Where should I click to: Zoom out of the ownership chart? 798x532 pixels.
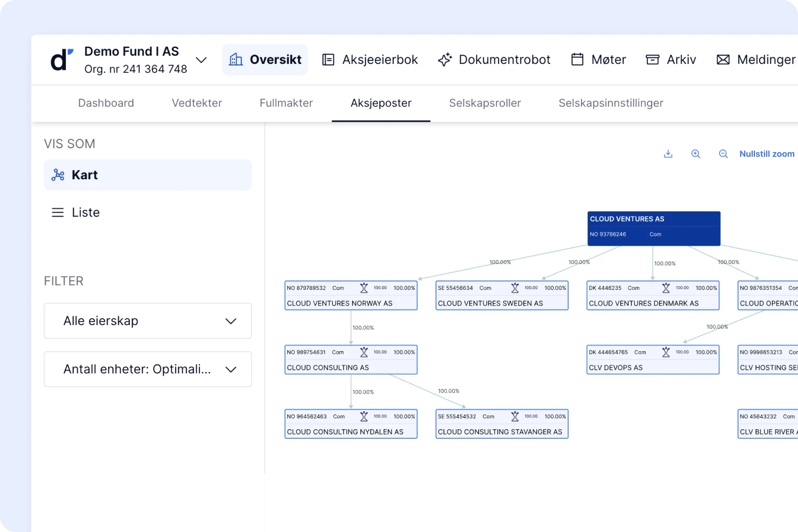(x=723, y=154)
